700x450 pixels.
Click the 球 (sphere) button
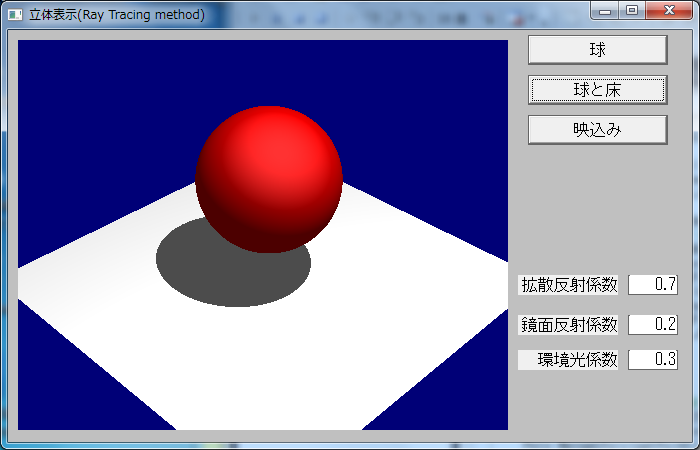597,50
